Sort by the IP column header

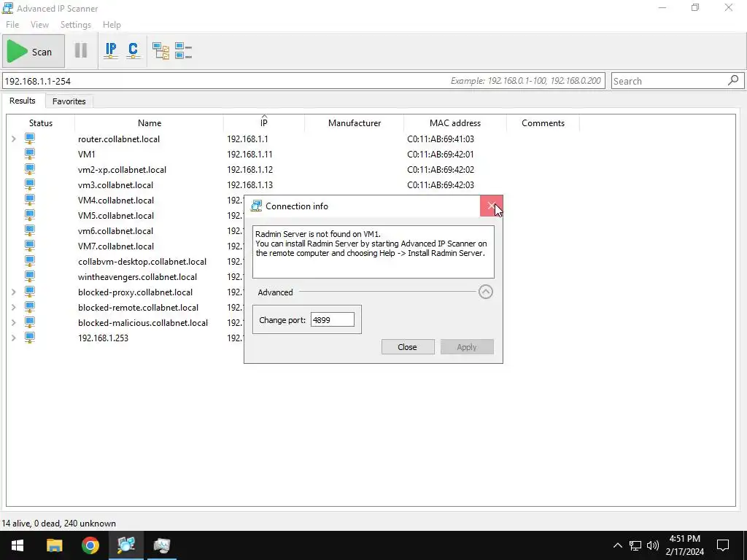pyautogui.click(x=264, y=122)
